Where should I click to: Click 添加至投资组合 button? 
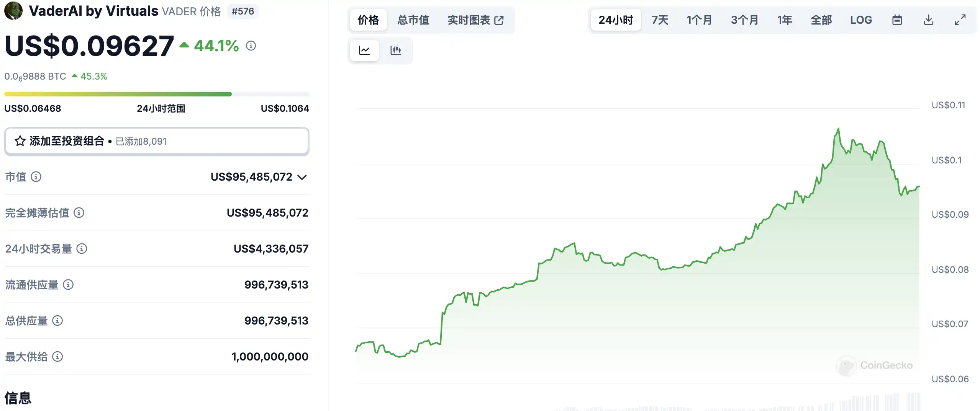(157, 141)
